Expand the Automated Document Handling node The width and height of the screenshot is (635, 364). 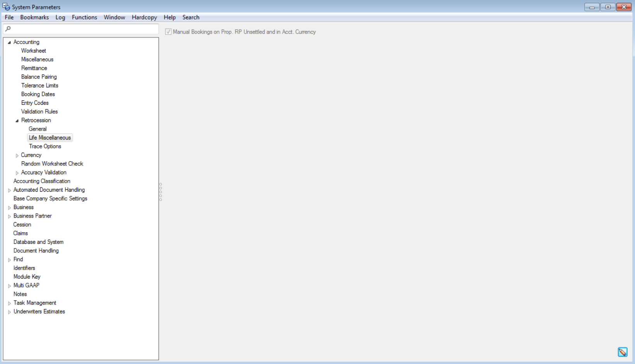[9, 190]
